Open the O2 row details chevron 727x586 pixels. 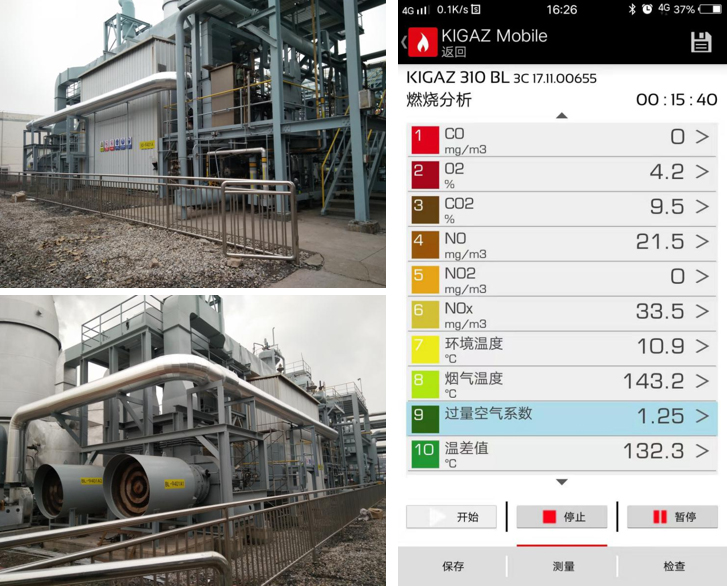point(702,172)
